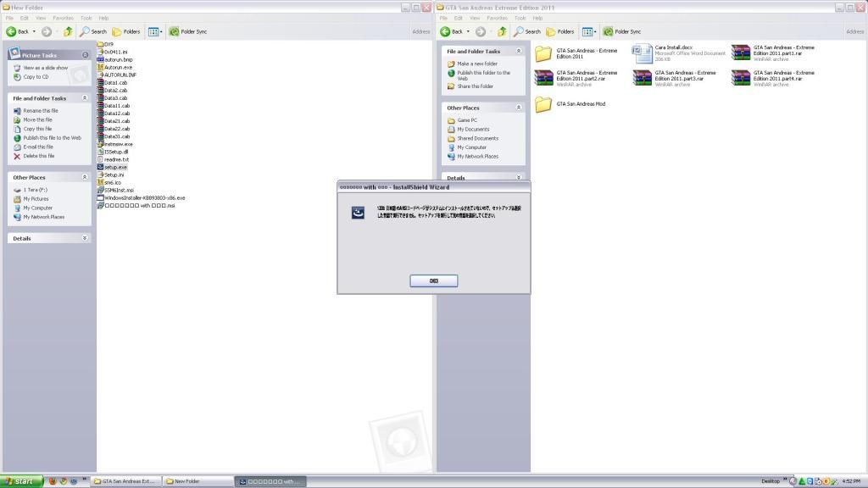Screen dimensions: 868x488
Task: Select Extreme Edition 2011.part3.rar archive icon
Action: click(x=643, y=78)
